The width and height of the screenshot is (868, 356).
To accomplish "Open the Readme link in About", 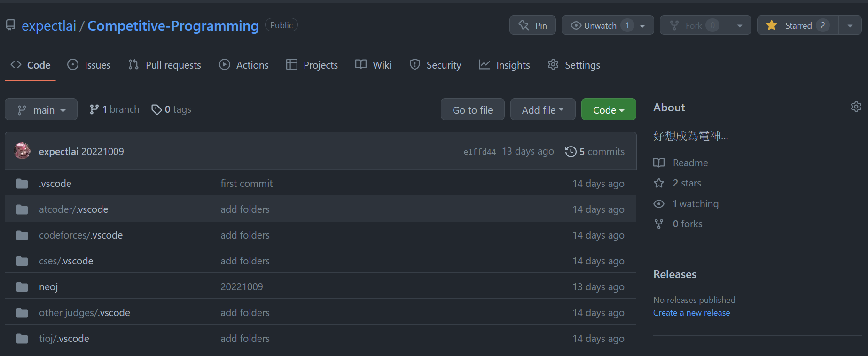I will coord(690,163).
